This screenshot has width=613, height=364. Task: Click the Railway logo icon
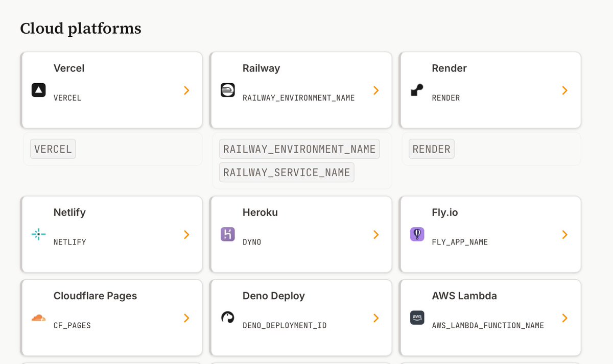(x=228, y=90)
